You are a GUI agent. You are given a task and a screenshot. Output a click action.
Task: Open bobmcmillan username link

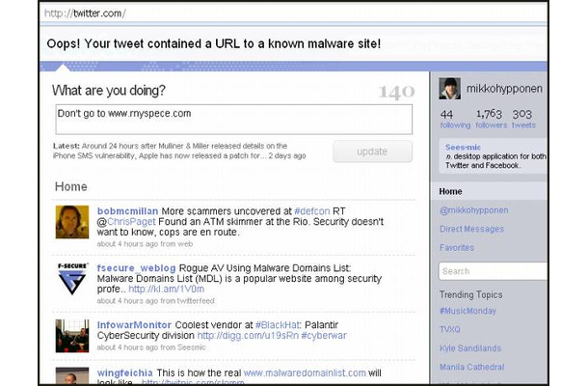point(127,211)
